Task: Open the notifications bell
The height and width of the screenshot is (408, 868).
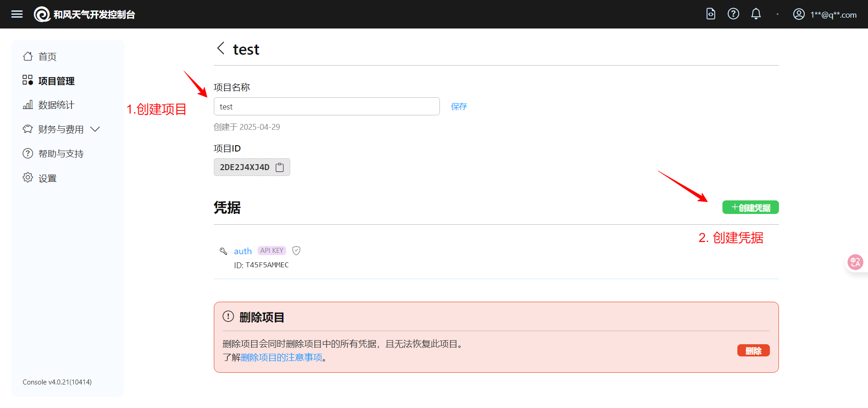Action: (756, 14)
